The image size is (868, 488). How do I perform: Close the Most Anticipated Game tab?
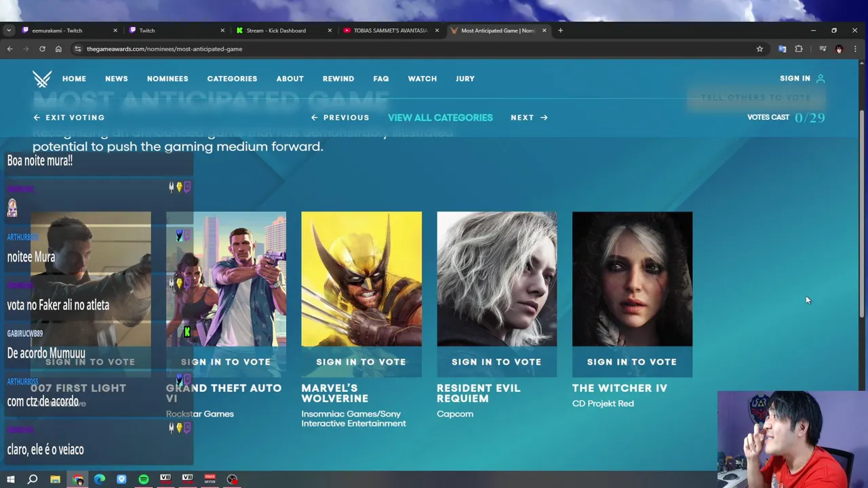pos(544,30)
